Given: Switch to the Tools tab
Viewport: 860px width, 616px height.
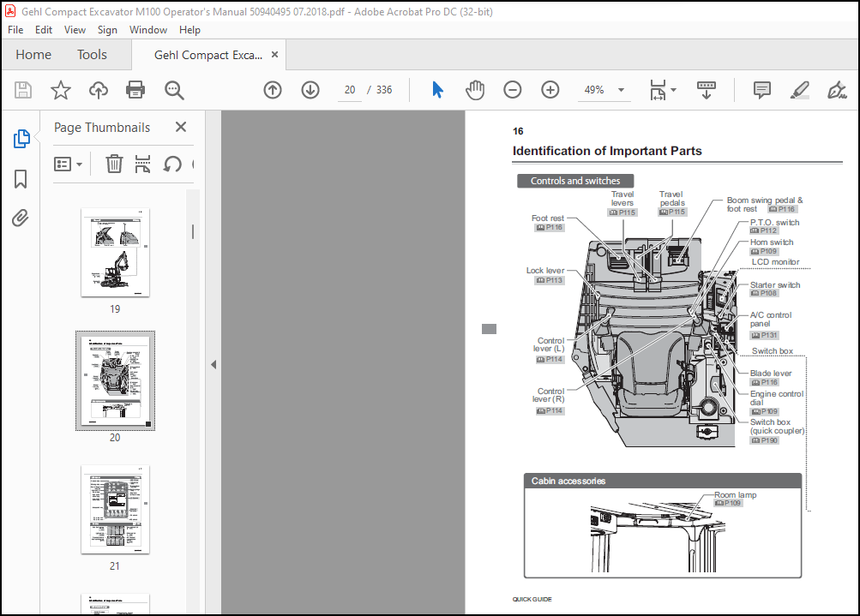Looking at the screenshot, I should pos(92,55).
